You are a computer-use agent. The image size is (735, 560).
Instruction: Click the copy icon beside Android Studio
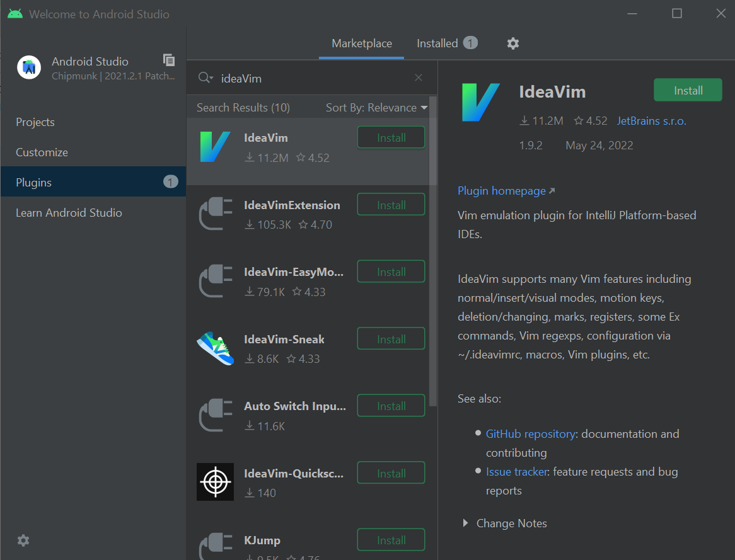(x=168, y=60)
